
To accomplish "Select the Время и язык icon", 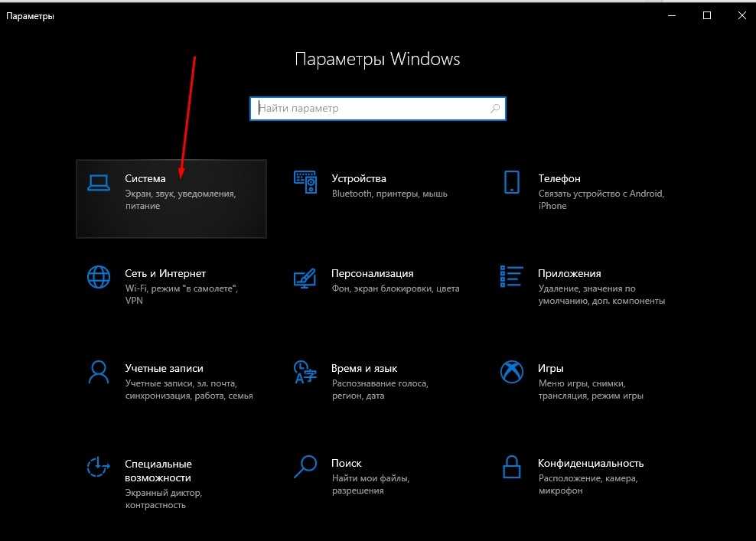I will tap(305, 372).
